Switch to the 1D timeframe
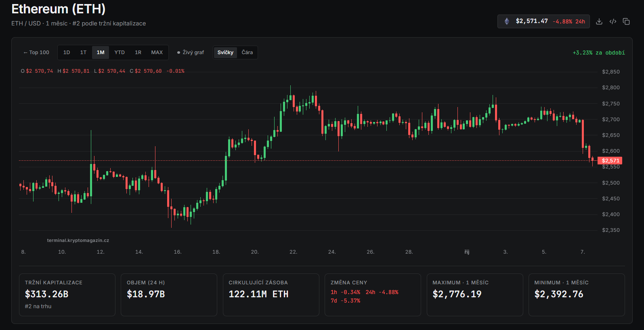Screen dimensions: 644x330 tap(67, 53)
